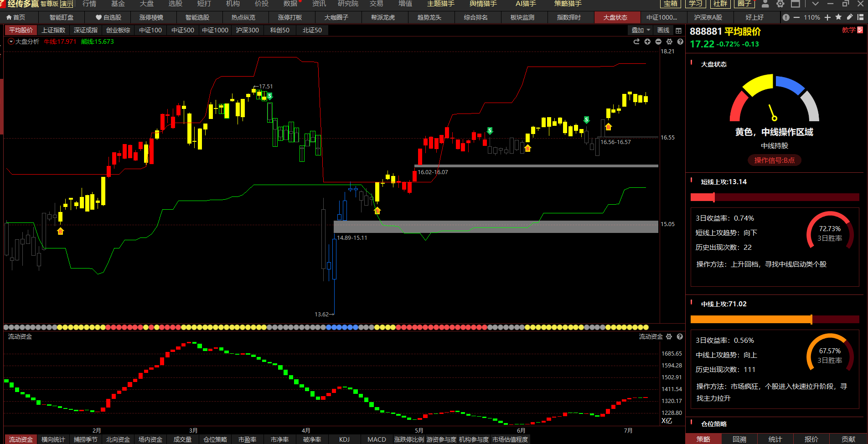Click the grid view icon next to 画线
This screenshot has width=868, height=444.
[x=678, y=31]
